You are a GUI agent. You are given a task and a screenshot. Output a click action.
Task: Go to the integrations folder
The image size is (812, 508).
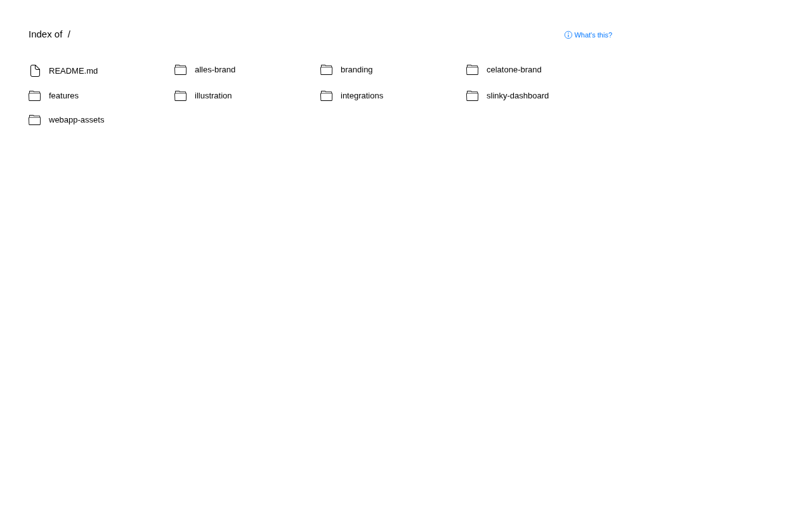pos(362,95)
